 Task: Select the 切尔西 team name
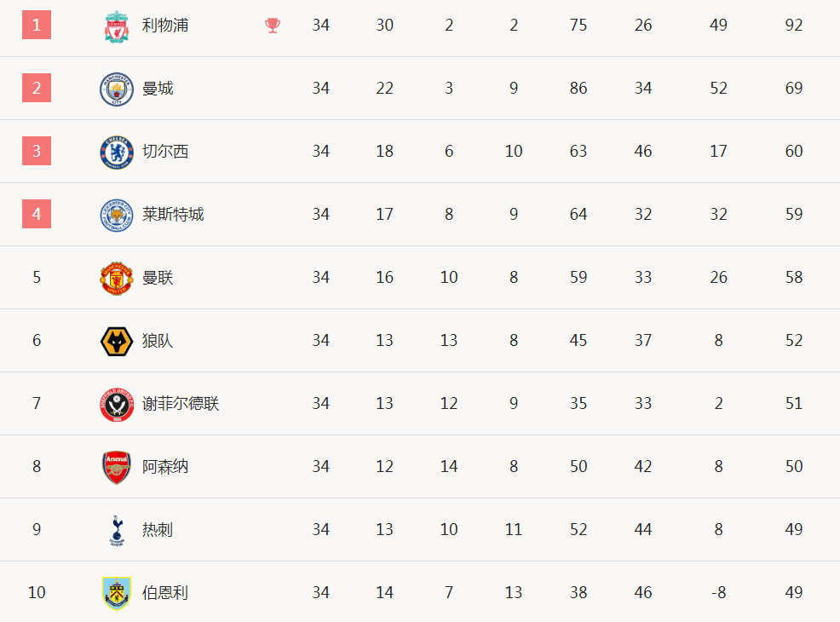point(165,151)
